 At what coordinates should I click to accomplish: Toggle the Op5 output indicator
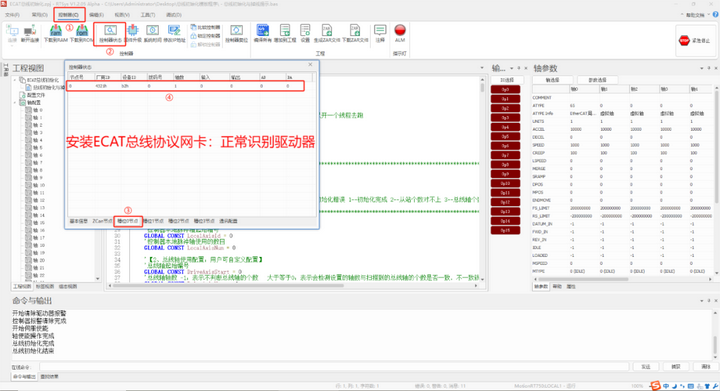(x=505, y=136)
